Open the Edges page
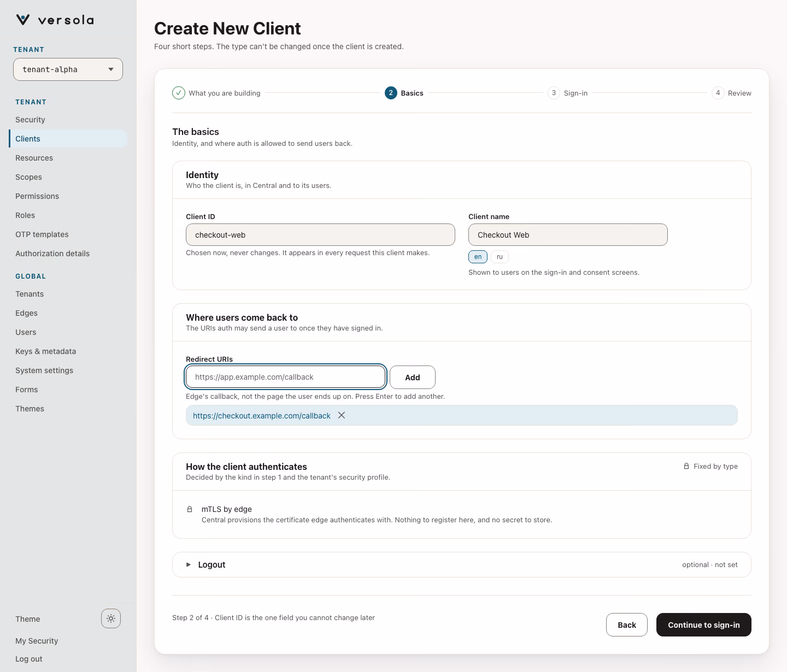Screen dimensions: 787x672 coord(68,313)
